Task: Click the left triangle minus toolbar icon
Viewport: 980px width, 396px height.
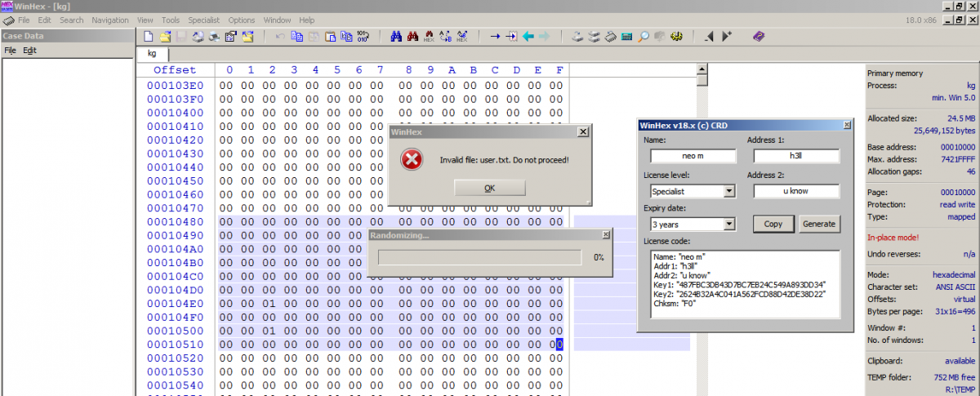Action: 710,37
